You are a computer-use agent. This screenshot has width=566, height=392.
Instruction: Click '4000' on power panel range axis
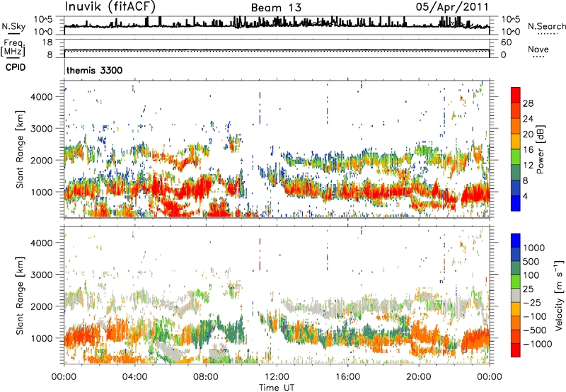coord(42,97)
